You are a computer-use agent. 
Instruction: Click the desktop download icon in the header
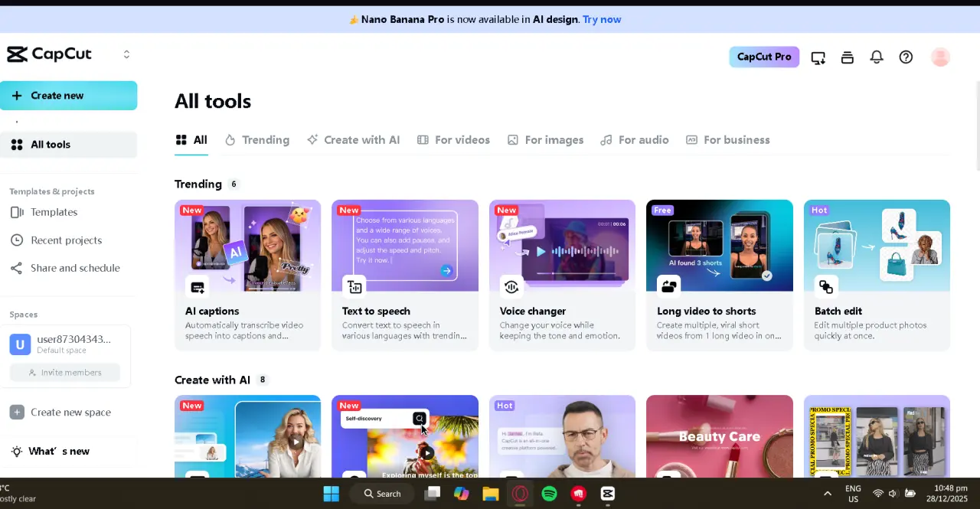coord(818,57)
